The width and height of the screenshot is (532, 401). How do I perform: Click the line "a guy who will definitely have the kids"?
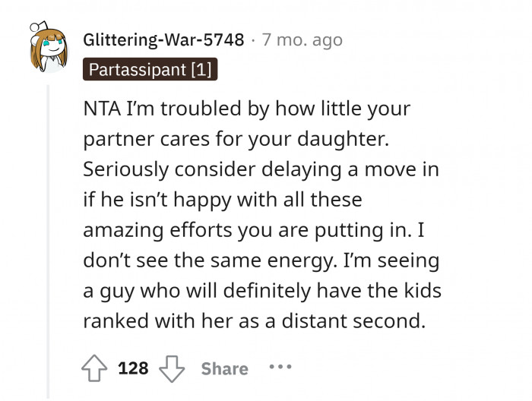[x=262, y=291]
